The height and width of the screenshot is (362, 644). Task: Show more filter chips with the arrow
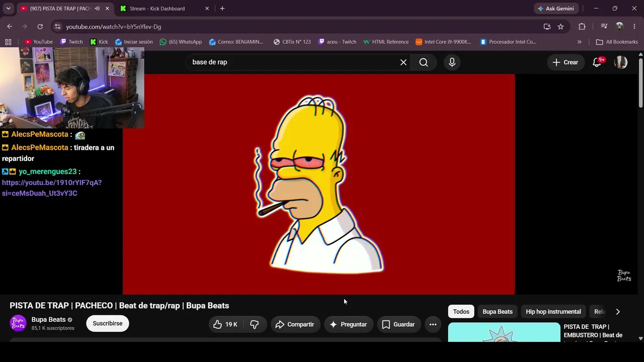click(x=618, y=312)
